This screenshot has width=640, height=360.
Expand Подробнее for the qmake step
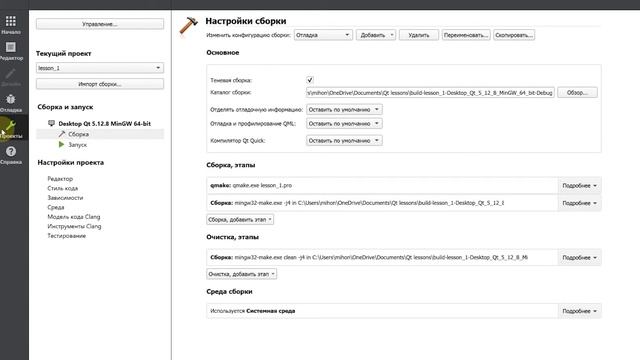(579, 186)
